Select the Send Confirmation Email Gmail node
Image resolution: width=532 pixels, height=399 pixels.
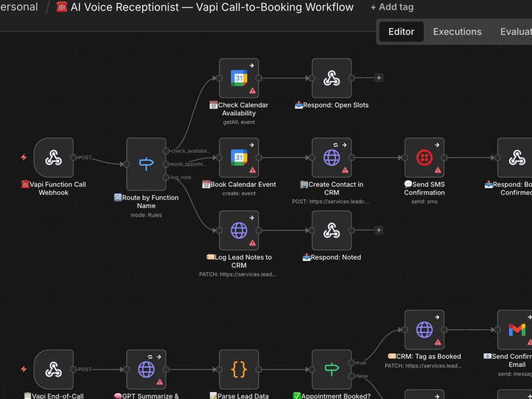(x=514, y=330)
